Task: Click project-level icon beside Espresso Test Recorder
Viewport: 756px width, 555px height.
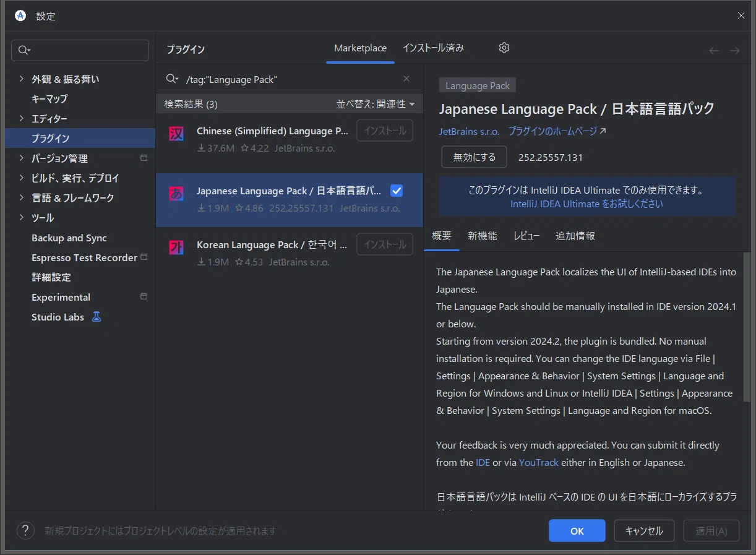Action: point(144,257)
